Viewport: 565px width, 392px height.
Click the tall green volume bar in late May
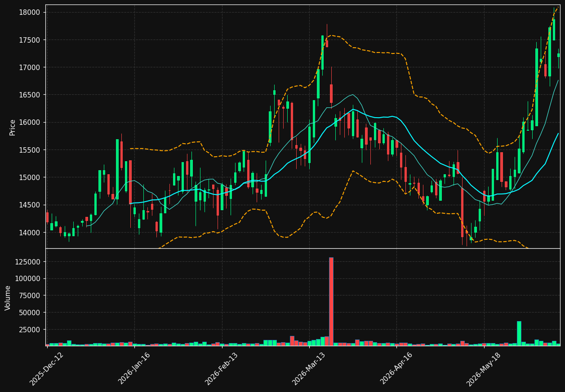519,333
